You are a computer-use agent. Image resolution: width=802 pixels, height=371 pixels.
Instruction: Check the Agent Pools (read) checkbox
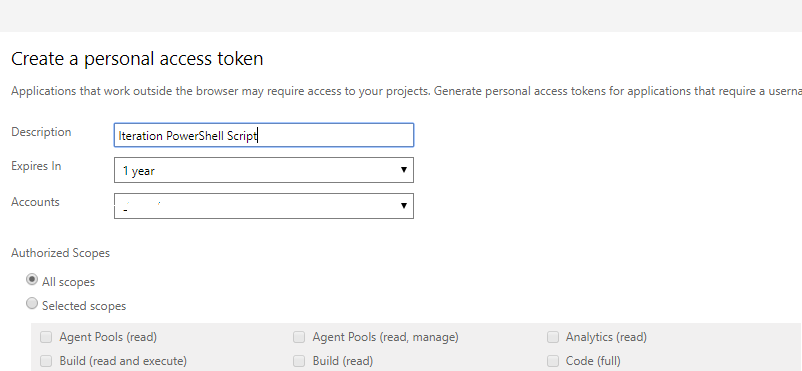(x=46, y=337)
